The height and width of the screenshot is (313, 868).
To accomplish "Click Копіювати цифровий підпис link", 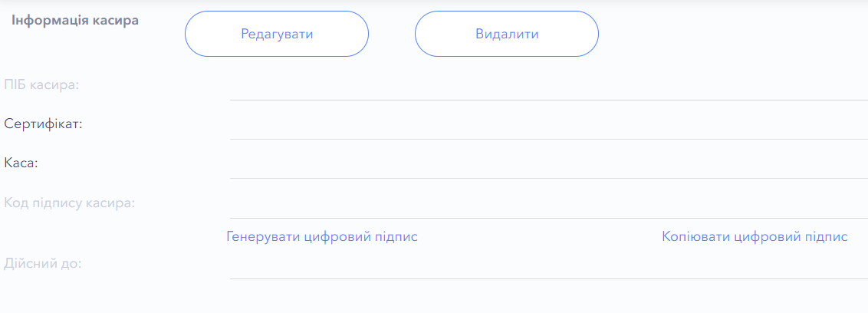I will pos(755,236).
